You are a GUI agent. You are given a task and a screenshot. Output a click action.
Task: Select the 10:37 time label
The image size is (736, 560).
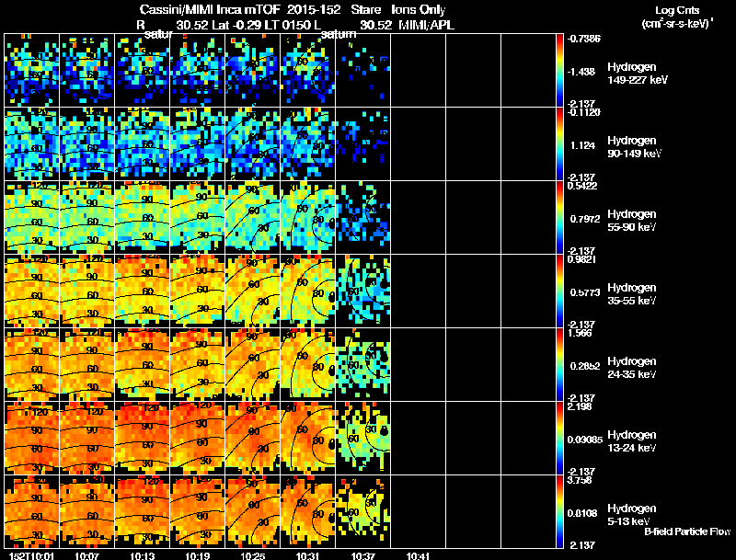(x=363, y=554)
